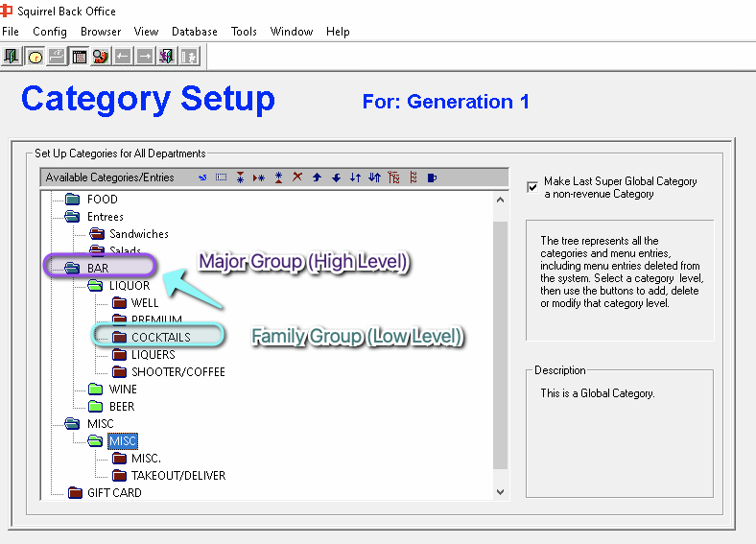The height and width of the screenshot is (544, 756).
Task: Select the highlighted MISC subcategory
Action: tap(123, 440)
